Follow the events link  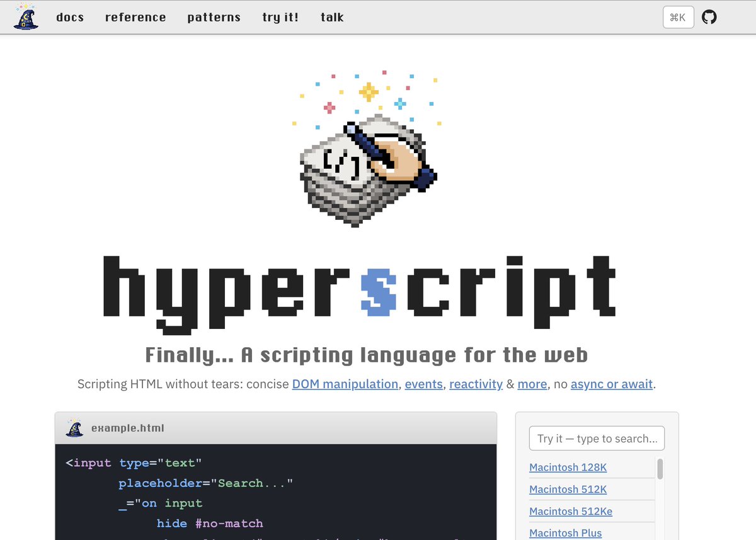click(x=424, y=384)
